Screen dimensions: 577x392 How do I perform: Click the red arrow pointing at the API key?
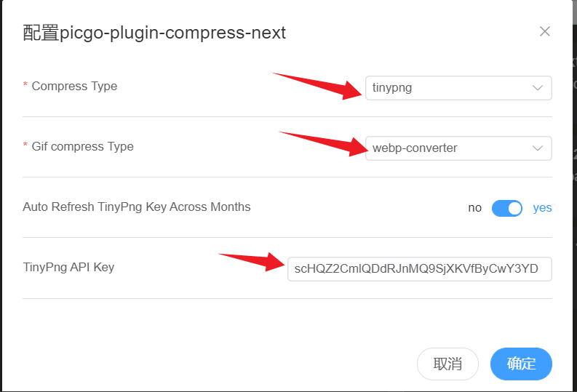point(251,260)
